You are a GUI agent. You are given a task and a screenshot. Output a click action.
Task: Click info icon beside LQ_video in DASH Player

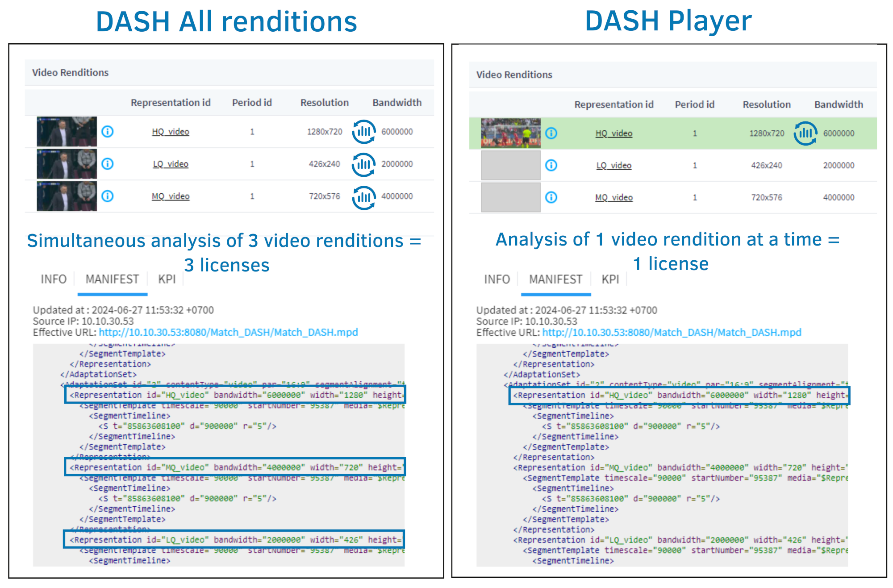tap(551, 166)
